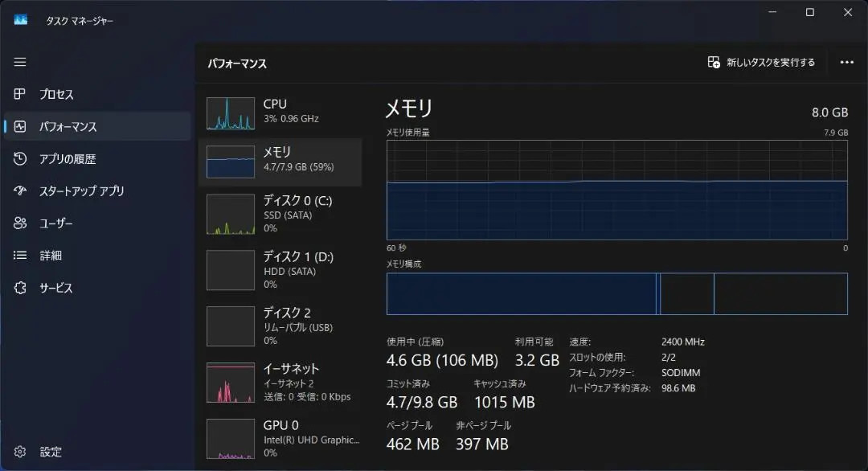868x471 pixels.
Task: Select the CPU performance graph item
Action: (x=280, y=111)
